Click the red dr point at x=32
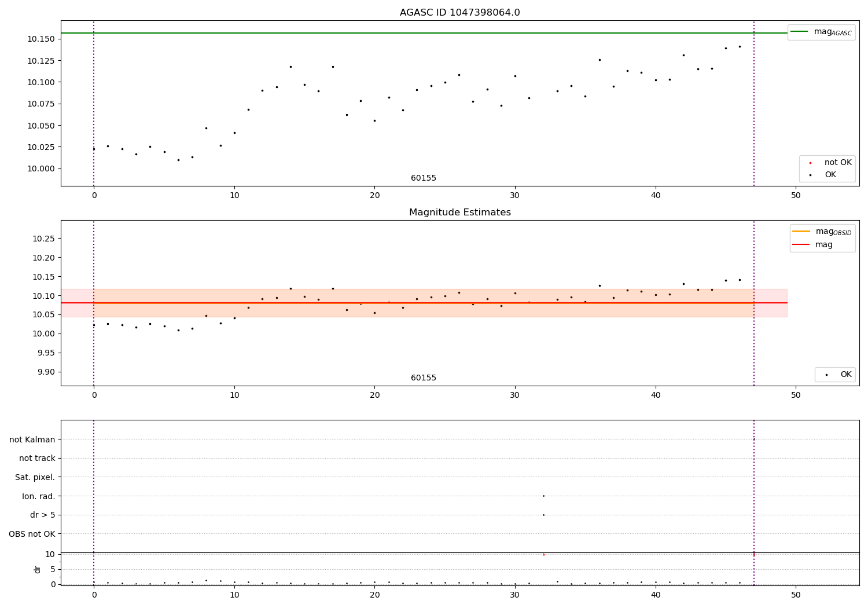The width and height of the screenshot is (868, 608). [x=543, y=555]
